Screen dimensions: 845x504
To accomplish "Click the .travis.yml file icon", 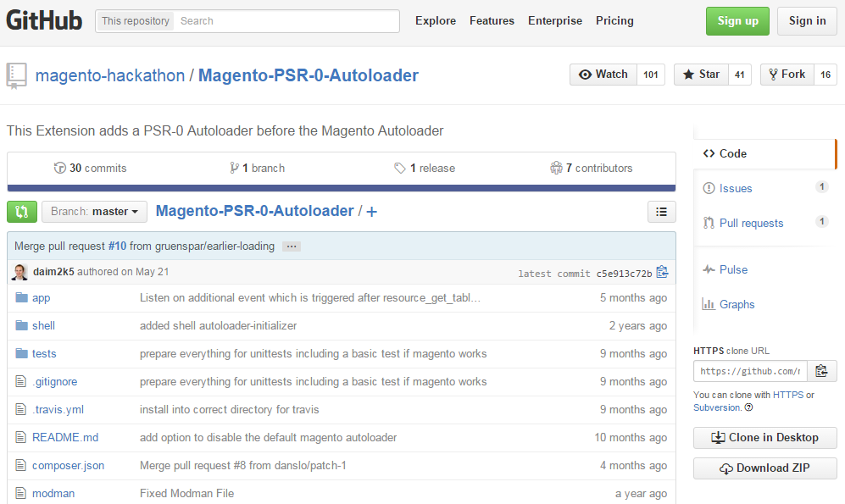I will (20, 409).
